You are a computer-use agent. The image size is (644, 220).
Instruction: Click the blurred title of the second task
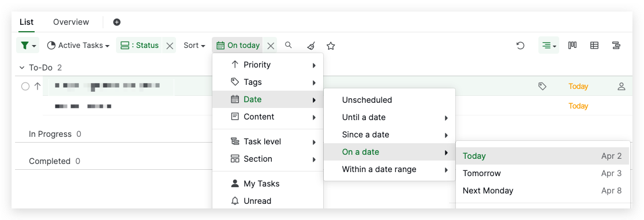tap(83, 106)
